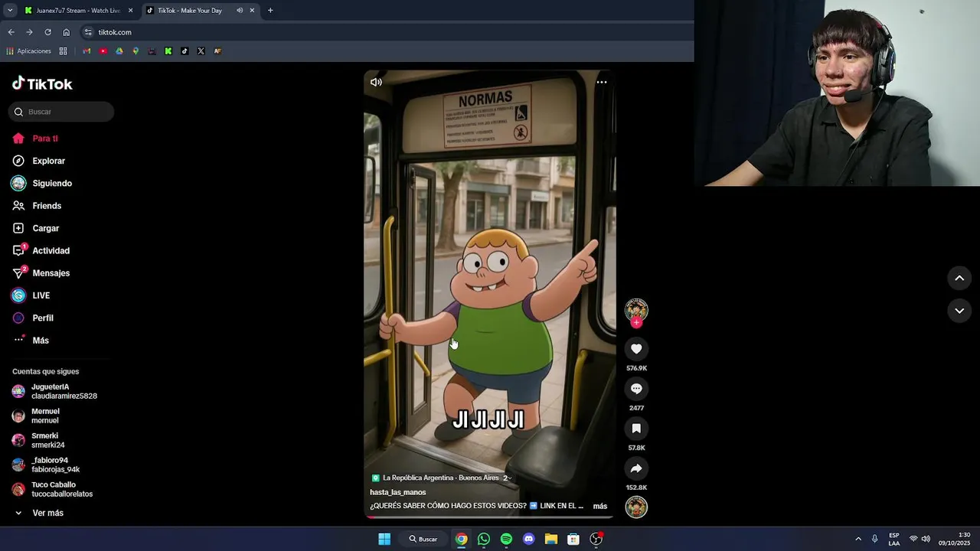Open the video comments with the speech-bubble icon
This screenshot has width=980, height=551.
[x=636, y=389]
